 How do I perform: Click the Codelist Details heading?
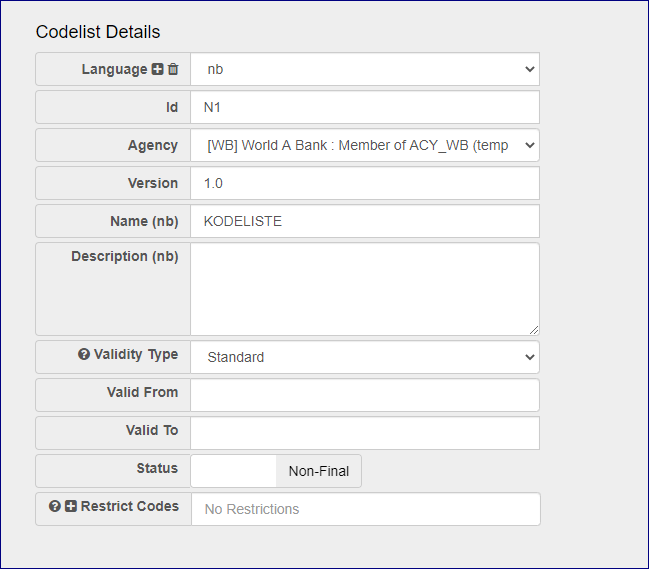pos(98,32)
